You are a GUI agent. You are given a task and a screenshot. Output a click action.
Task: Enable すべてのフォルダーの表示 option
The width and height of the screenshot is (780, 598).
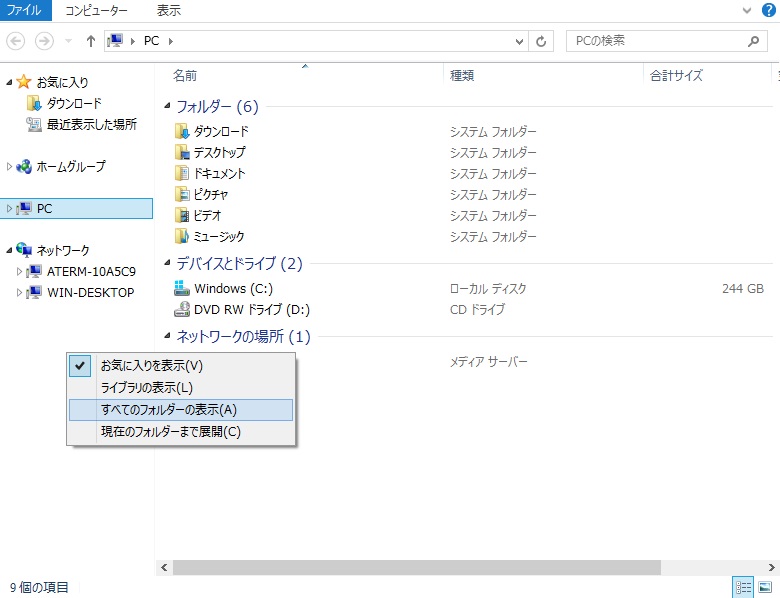(168, 410)
